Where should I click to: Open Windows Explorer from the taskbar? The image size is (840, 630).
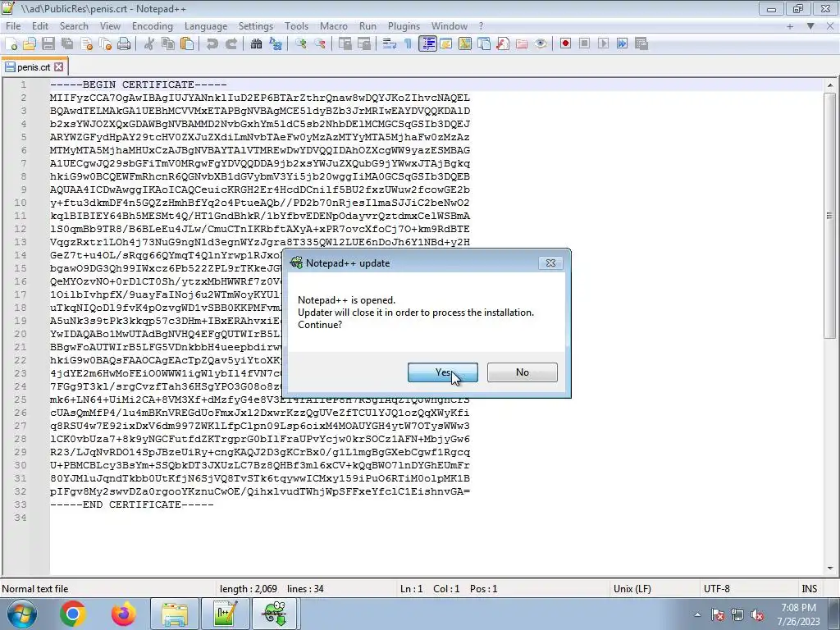pyautogui.click(x=175, y=614)
